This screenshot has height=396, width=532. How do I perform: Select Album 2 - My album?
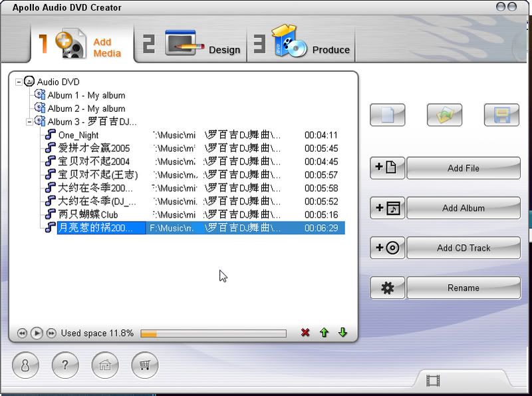[x=86, y=108]
